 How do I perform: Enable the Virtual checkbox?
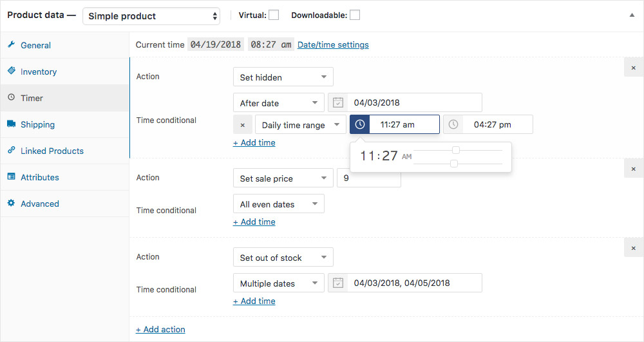(274, 15)
